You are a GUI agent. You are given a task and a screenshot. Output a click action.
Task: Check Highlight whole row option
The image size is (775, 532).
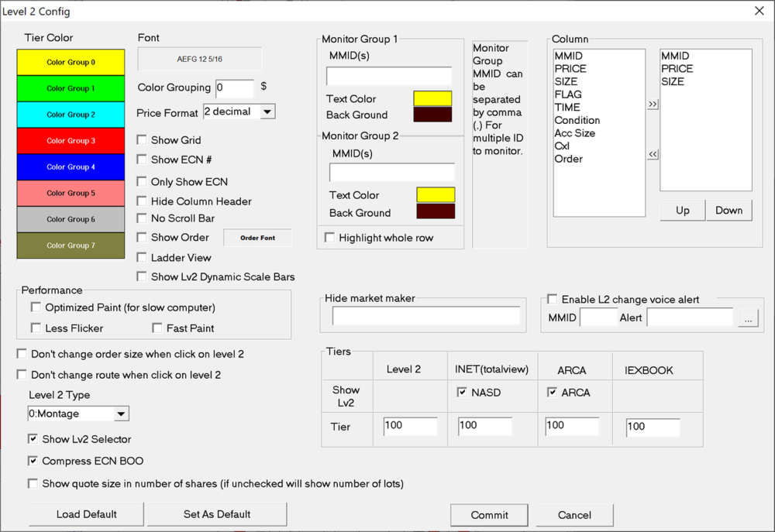pyautogui.click(x=330, y=238)
